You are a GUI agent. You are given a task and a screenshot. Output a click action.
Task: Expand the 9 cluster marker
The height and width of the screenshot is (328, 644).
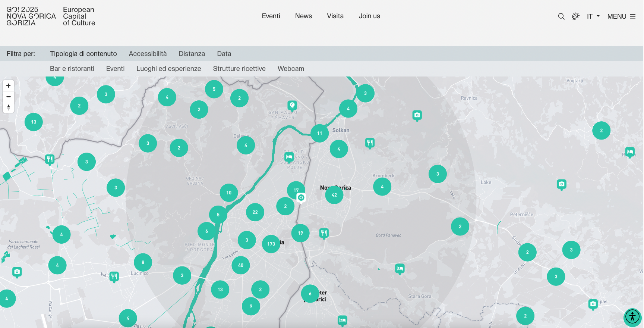[x=251, y=306]
